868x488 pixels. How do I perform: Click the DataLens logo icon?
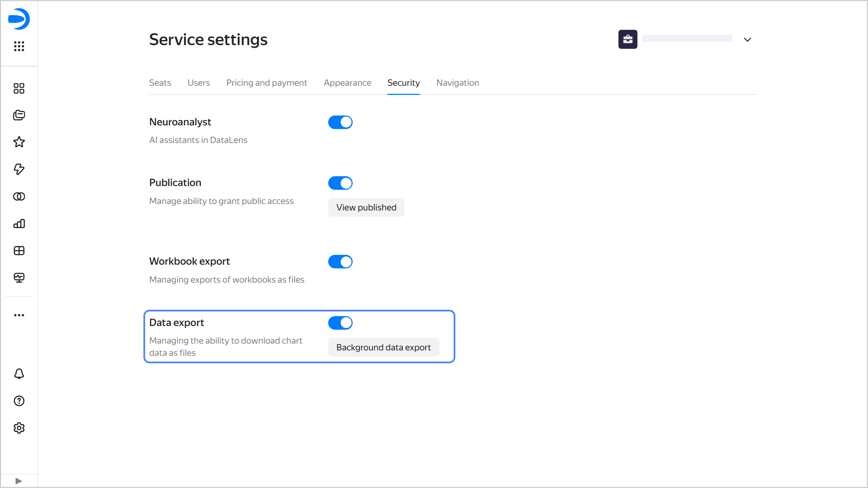pyautogui.click(x=19, y=19)
